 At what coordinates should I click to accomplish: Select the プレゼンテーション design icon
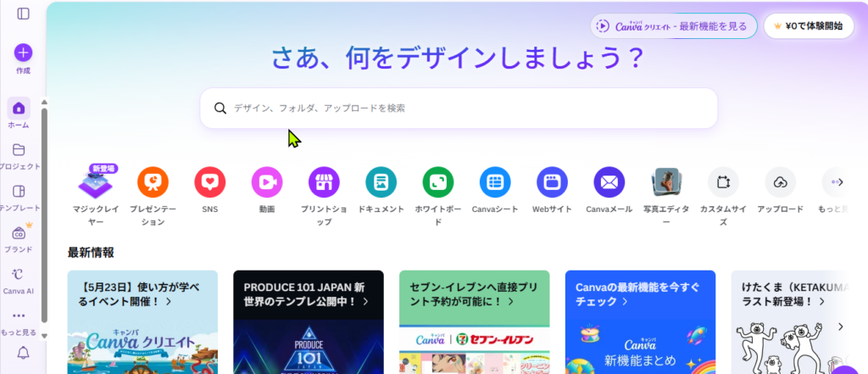[x=153, y=182]
